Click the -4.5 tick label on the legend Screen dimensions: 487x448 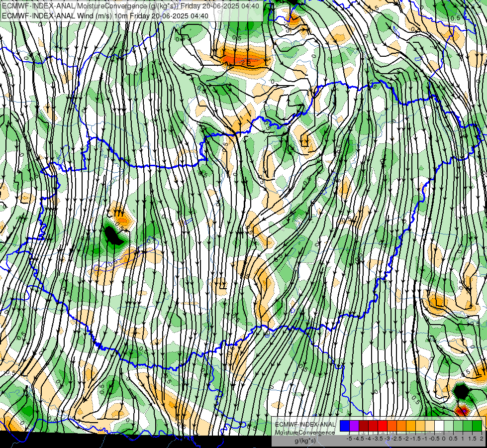point(359,439)
